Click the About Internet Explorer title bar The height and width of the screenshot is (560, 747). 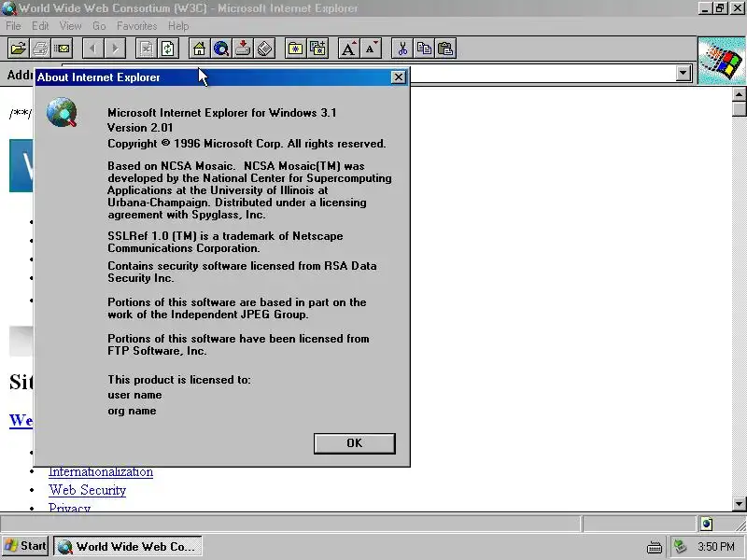tap(221, 77)
